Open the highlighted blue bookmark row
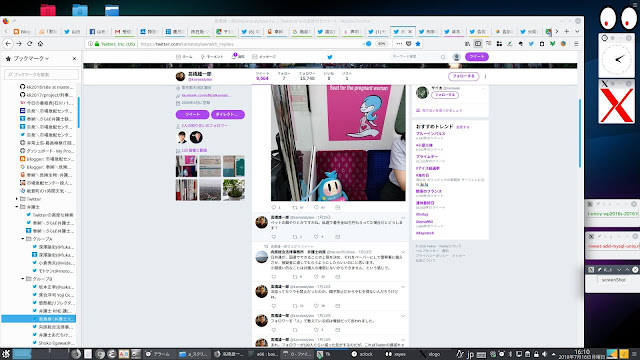Viewport: 640px width, 360px height. tap(38, 319)
